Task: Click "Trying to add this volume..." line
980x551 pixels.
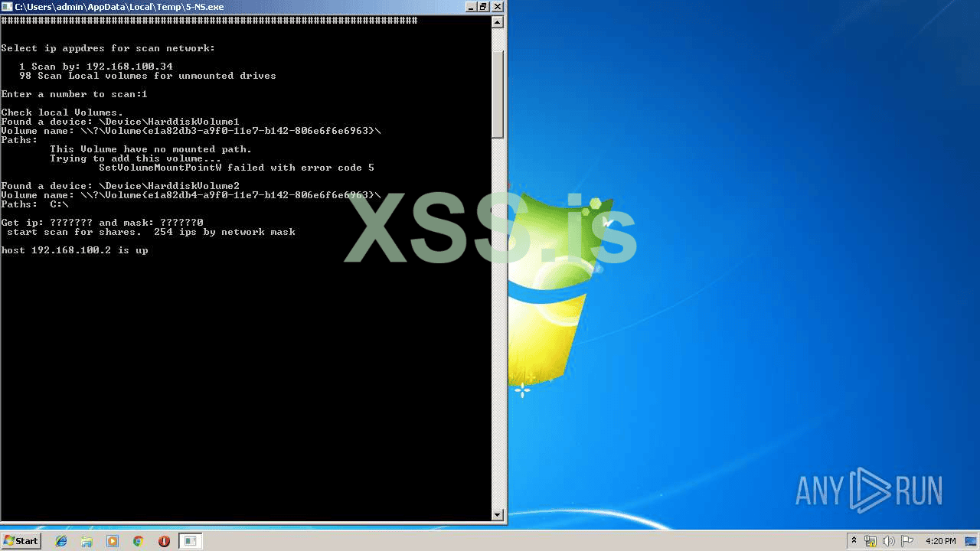Action: (x=136, y=158)
